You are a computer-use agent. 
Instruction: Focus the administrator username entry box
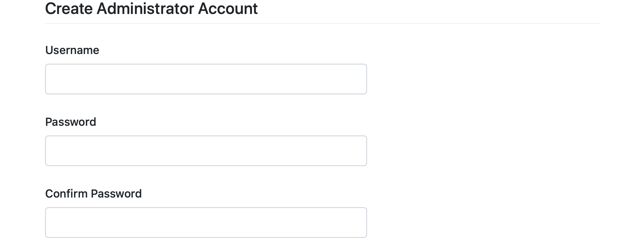[x=206, y=79]
